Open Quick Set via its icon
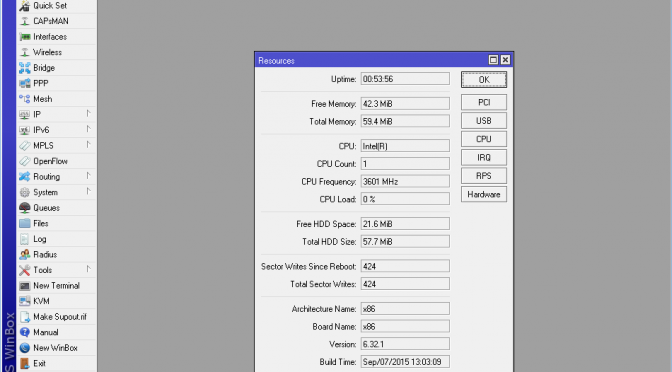 (x=25, y=6)
